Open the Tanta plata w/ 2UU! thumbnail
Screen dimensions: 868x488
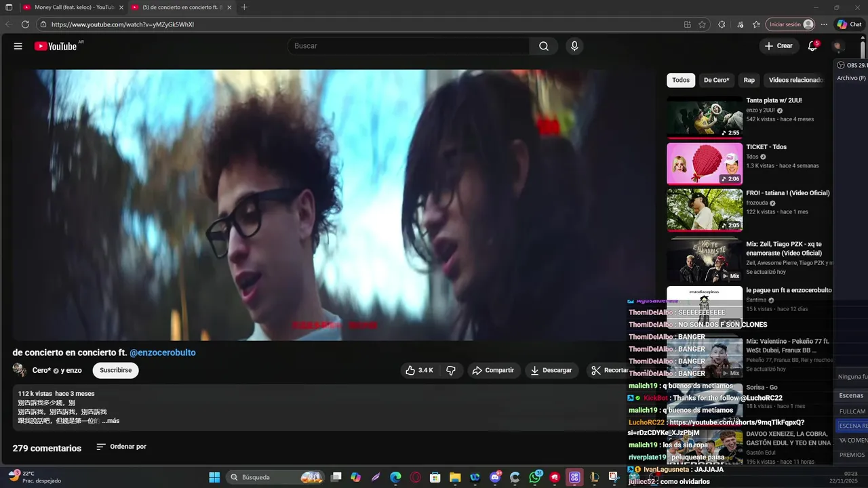pos(705,117)
